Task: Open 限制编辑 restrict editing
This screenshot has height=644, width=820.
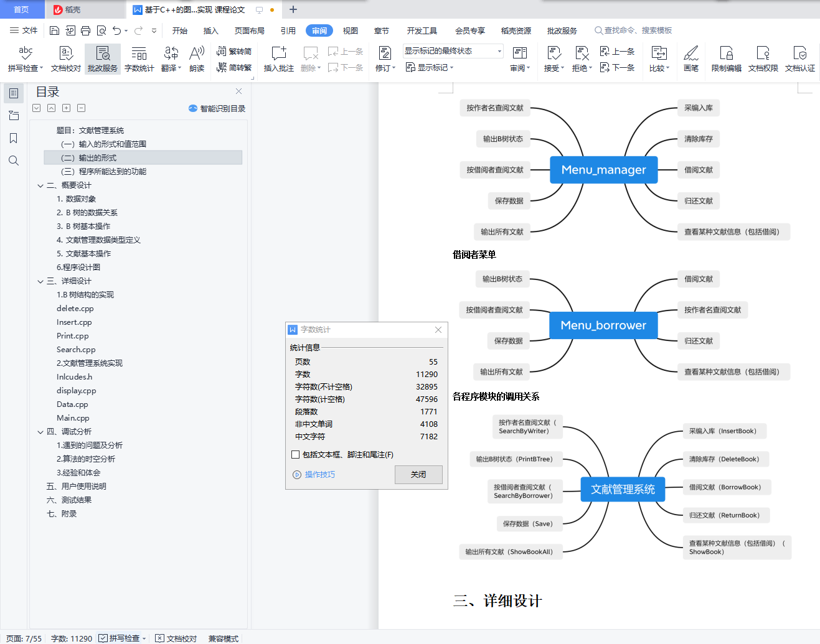Action: 727,59
